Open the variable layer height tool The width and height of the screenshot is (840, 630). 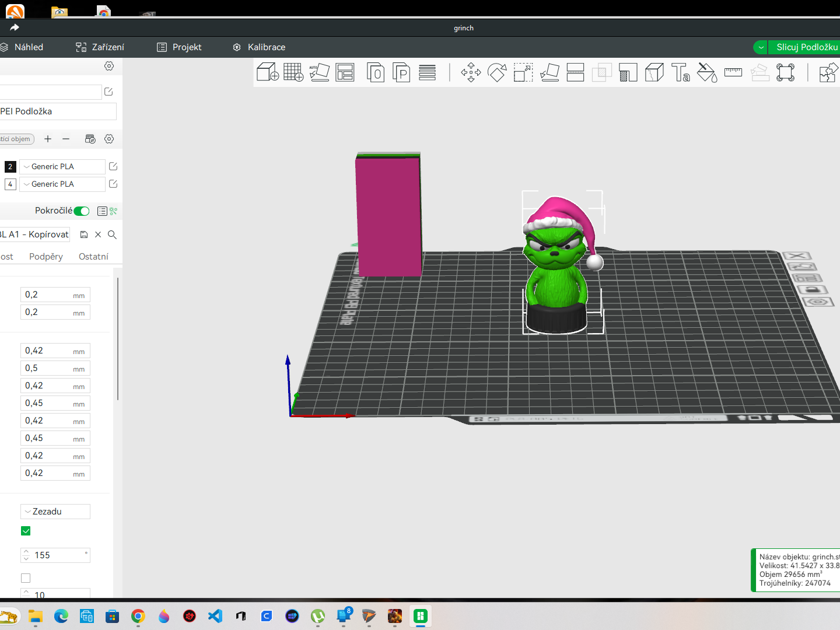point(428,72)
